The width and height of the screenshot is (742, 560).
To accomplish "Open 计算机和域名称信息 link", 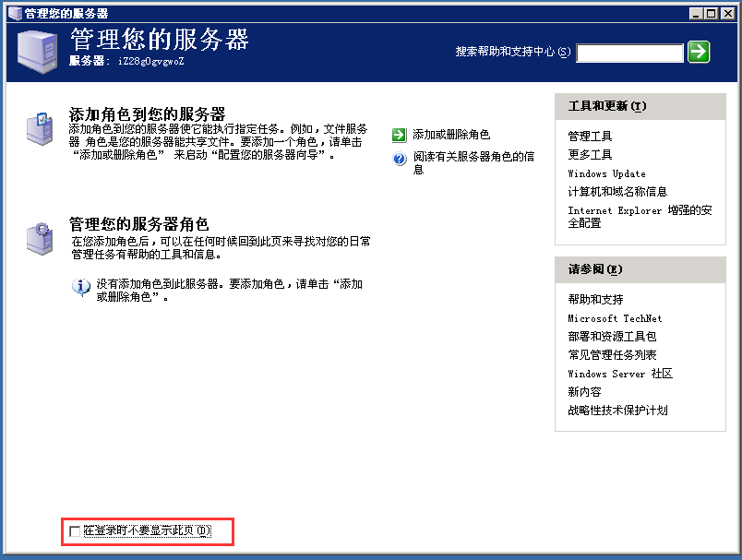I will tap(617, 192).
